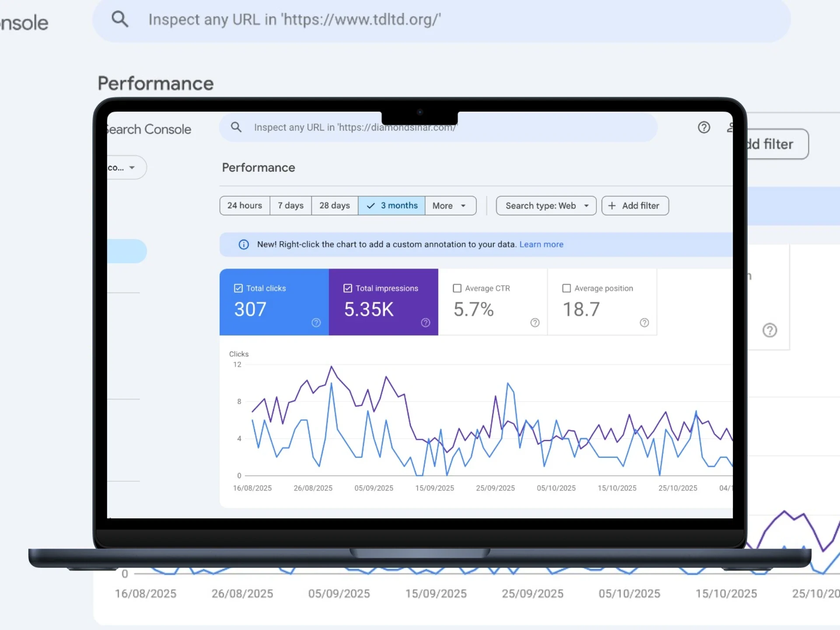Click the Clicks axis title

coord(239,354)
